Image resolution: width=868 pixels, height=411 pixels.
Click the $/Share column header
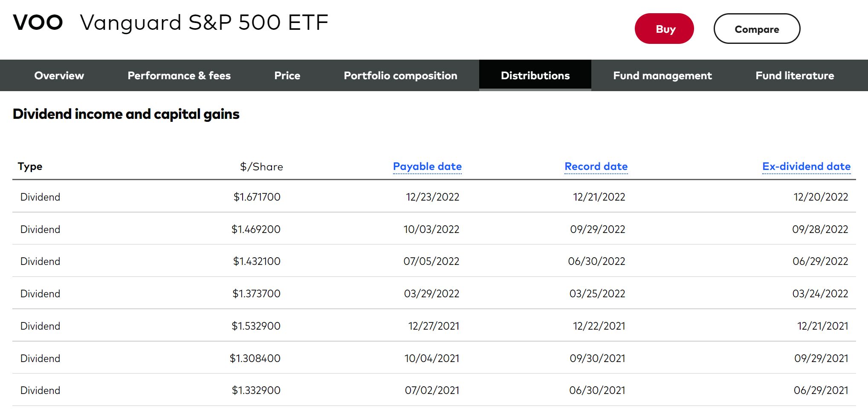pyautogui.click(x=261, y=167)
